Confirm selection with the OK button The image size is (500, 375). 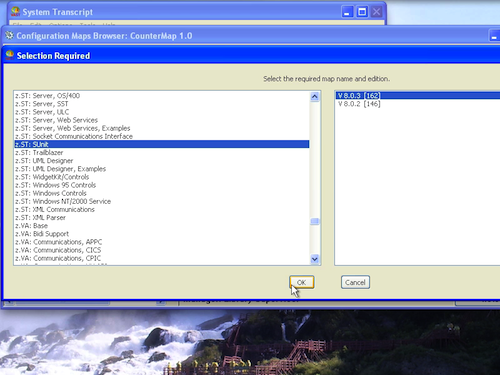[301, 282]
